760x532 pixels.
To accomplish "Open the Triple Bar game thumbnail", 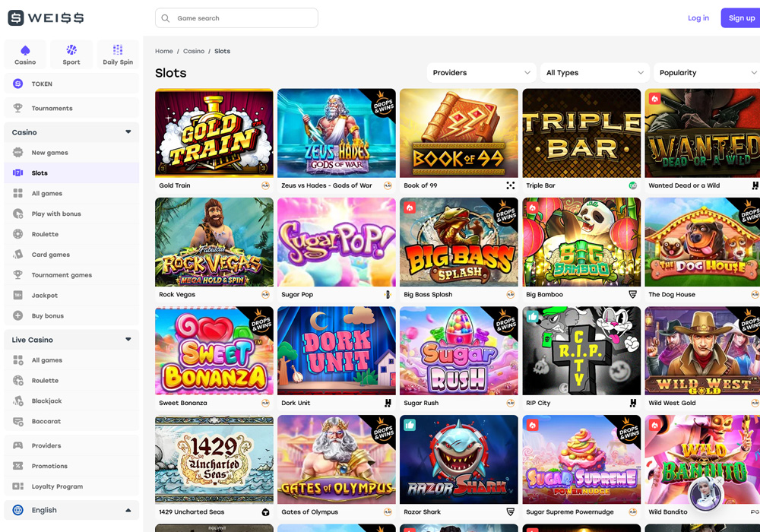I will [x=581, y=133].
